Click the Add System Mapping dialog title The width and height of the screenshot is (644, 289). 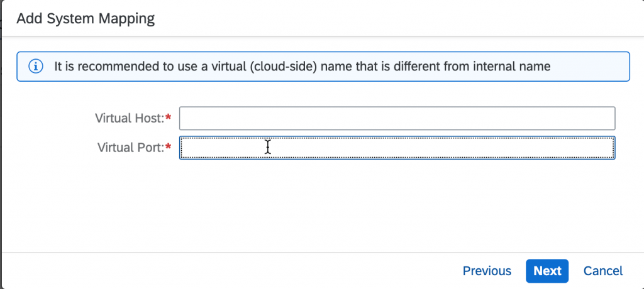86,19
